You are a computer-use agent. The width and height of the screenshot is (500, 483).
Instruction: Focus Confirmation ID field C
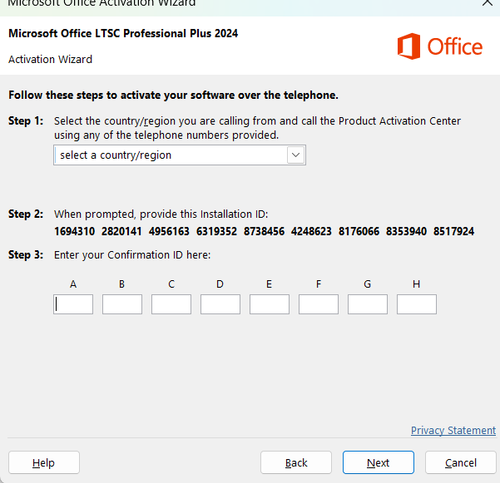[171, 304]
